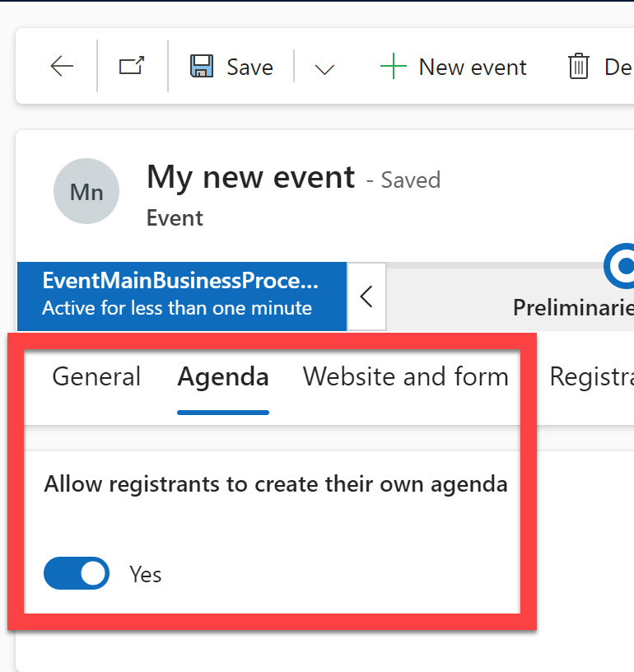
Task: Switch to the partially visible Registration tab
Action: (x=590, y=377)
